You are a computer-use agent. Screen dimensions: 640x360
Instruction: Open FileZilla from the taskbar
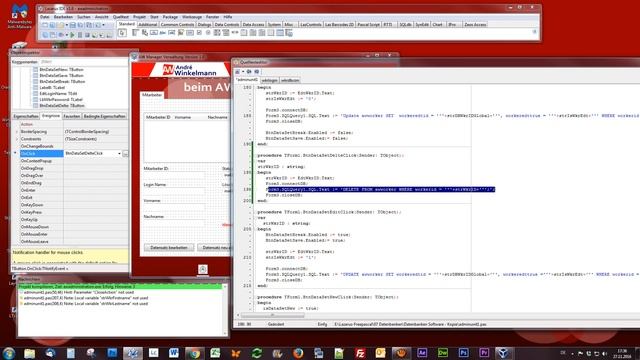click(360, 353)
